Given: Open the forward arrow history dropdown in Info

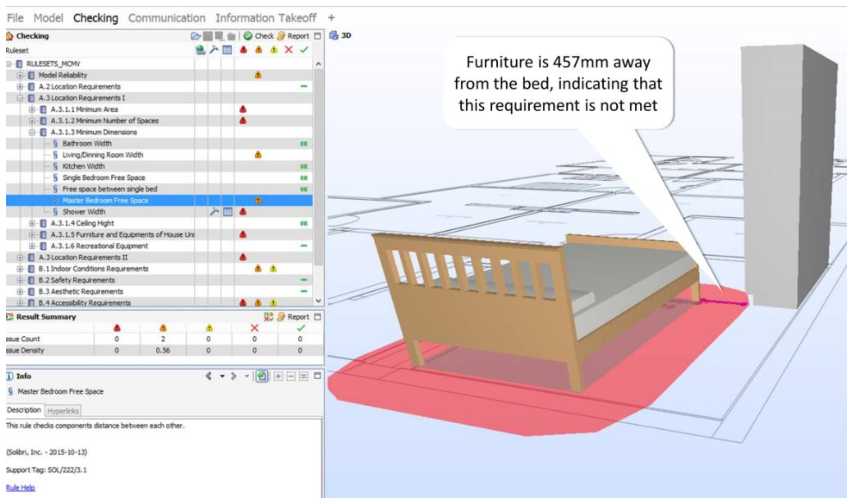Looking at the screenshot, I should point(247,376).
